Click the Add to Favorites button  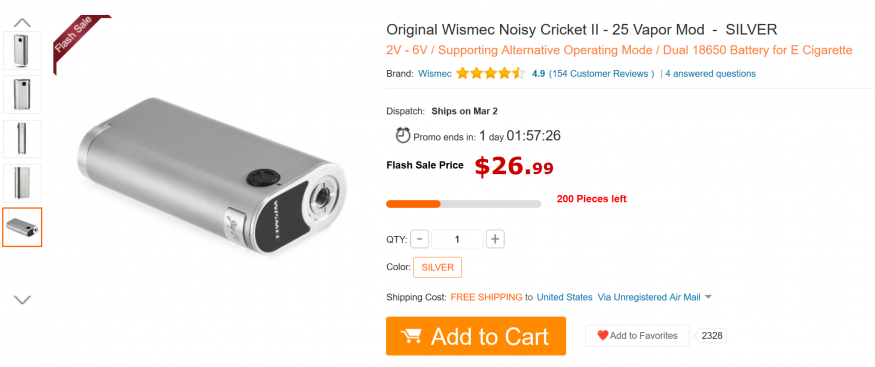[637, 336]
